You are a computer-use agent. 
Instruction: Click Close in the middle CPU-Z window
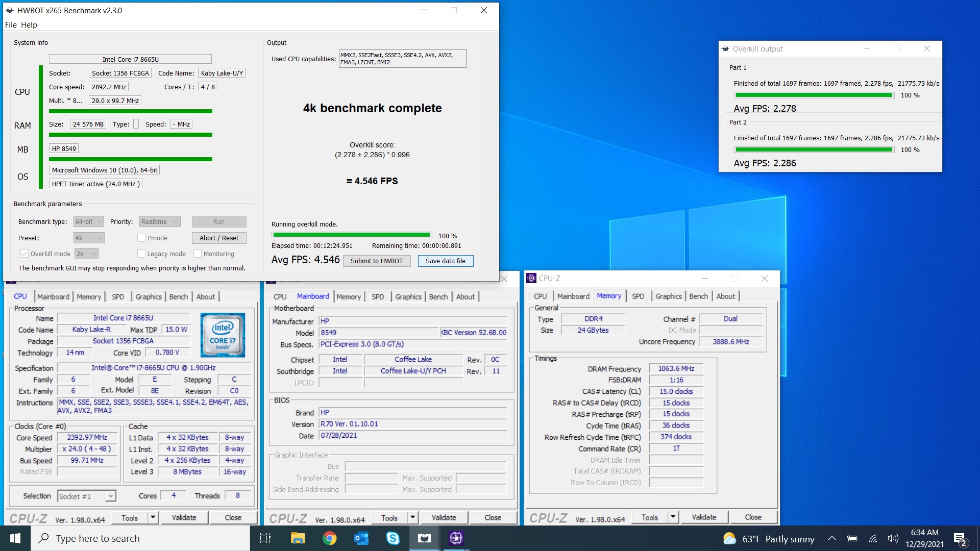pos(493,518)
